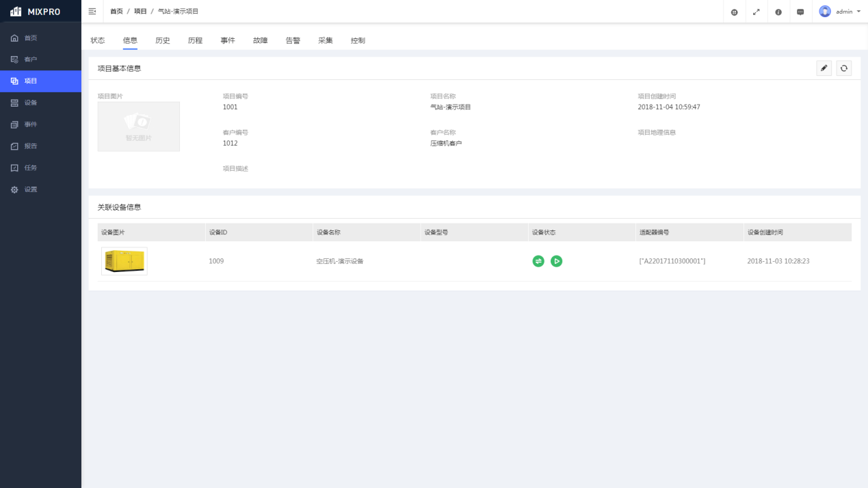This screenshot has width=868, height=488.
Task: Click the refresh icon in 项目基本信息 panel
Action: click(x=844, y=68)
